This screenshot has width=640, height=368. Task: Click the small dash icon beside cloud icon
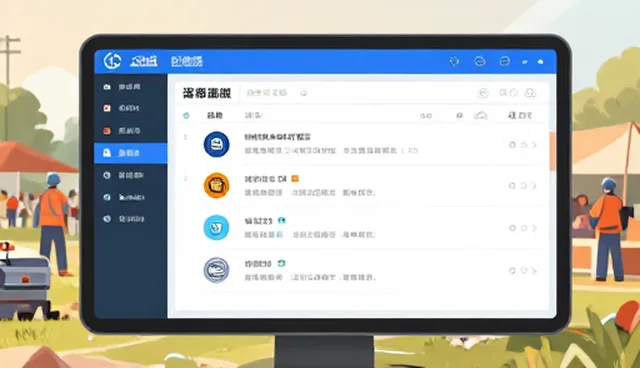tap(525, 62)
